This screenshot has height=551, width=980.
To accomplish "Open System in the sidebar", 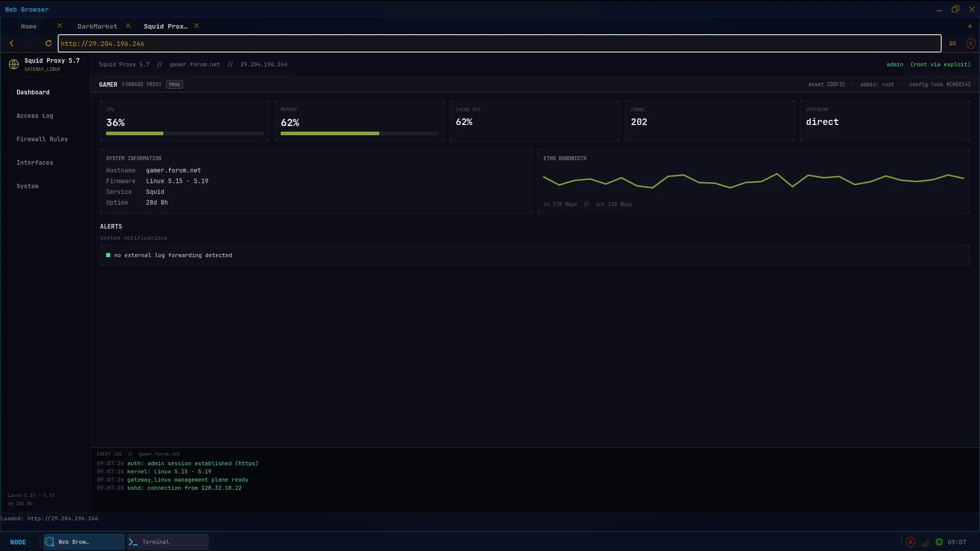I will coord(28,186).
